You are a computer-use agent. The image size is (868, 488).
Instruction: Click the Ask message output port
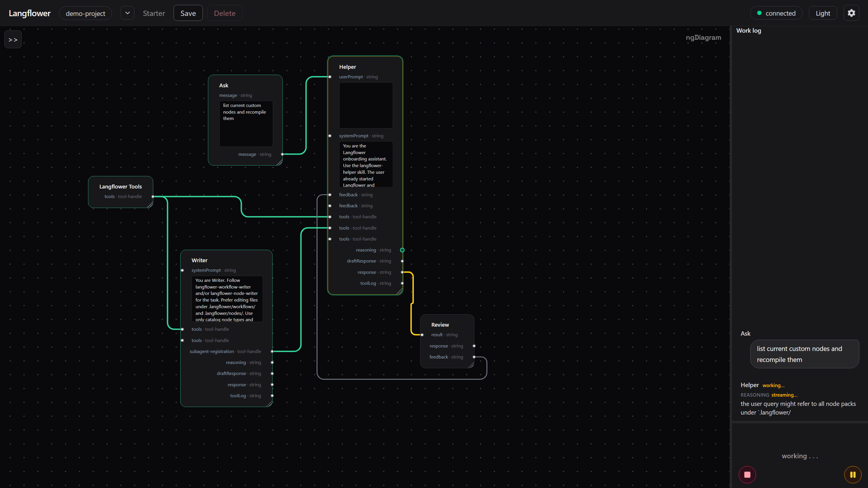click(x=282, y=154)
